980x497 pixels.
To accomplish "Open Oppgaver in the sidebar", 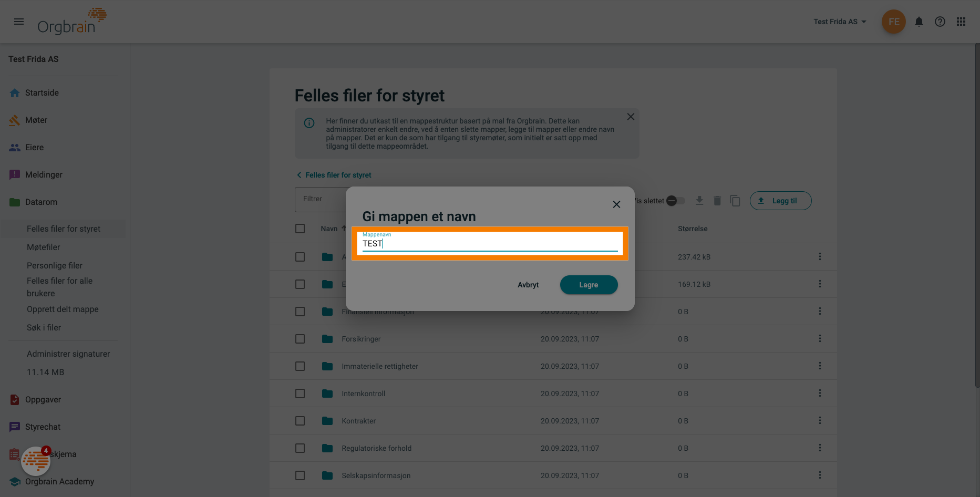I will coord(43,399).
